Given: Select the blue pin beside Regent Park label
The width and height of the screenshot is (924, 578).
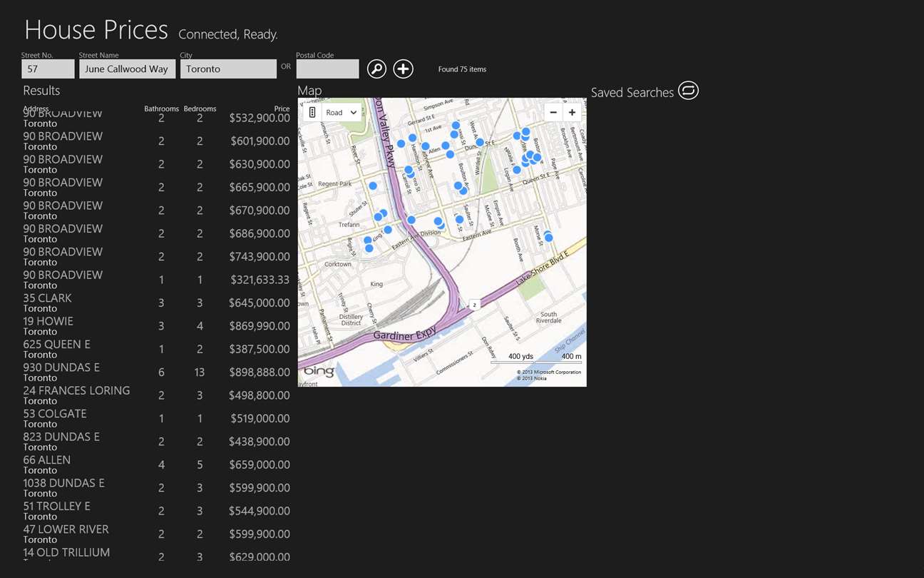Looking at the screenshot, I should pyautogui.click(x=373, y=186).
